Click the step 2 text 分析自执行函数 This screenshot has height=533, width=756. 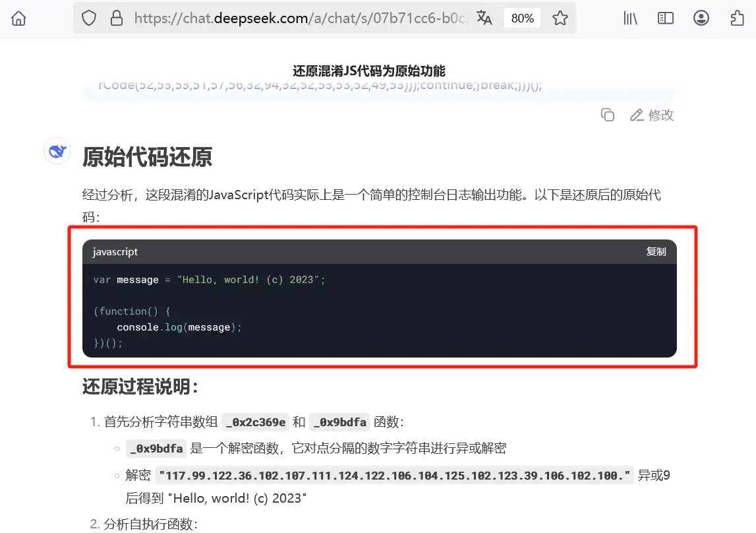point(150,524)
